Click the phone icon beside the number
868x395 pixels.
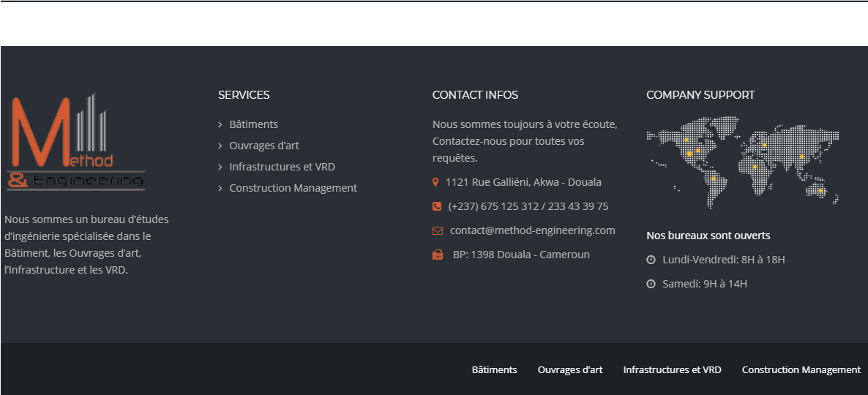tap(437, 206)
